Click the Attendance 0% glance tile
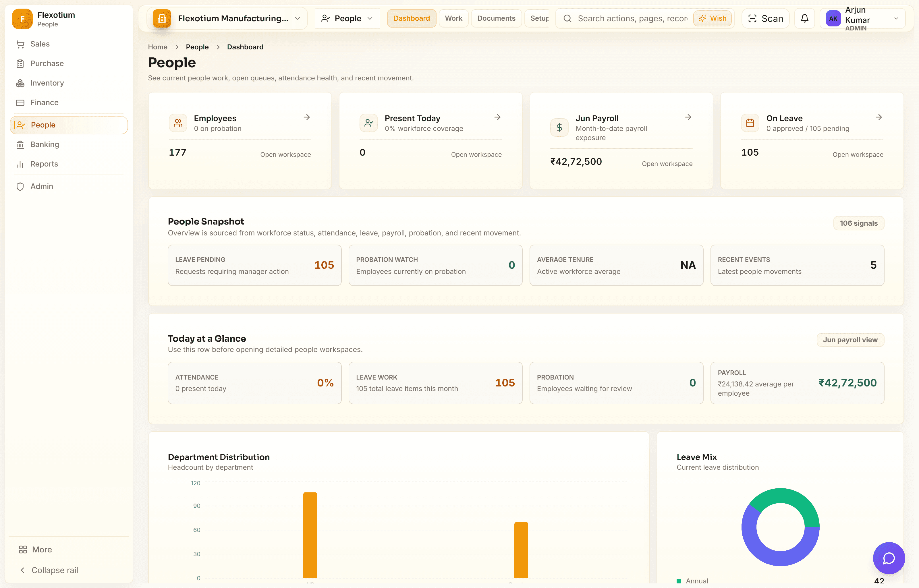Viewport: 919px width, 588px height. pyautogui.click(x=255, y=383)
